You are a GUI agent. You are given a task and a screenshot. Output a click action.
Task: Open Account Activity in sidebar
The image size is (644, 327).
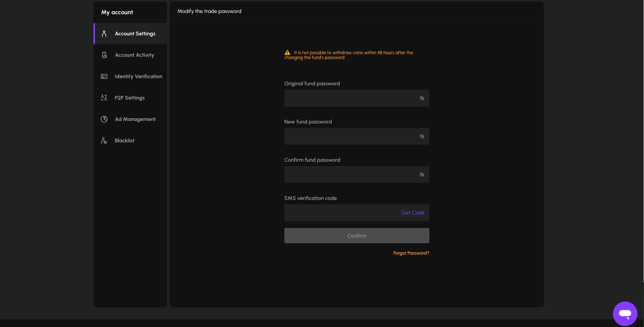tap(130, 55)
